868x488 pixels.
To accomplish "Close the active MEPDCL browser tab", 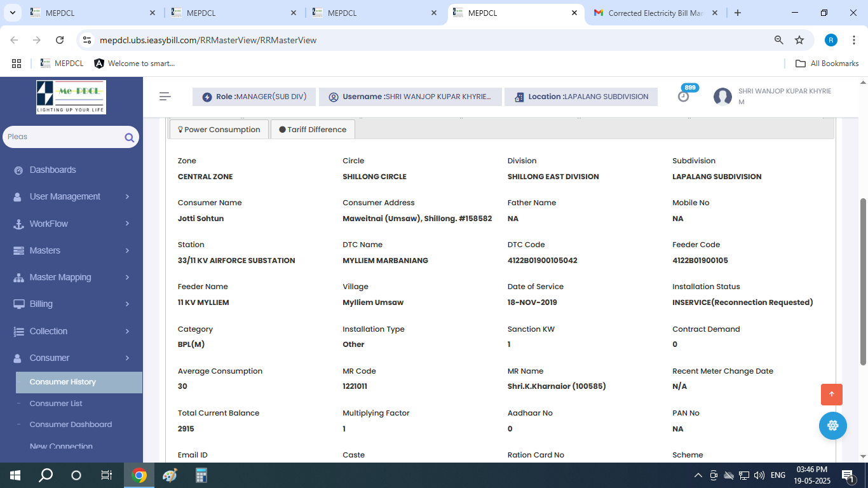I will [x=574, y=13].
